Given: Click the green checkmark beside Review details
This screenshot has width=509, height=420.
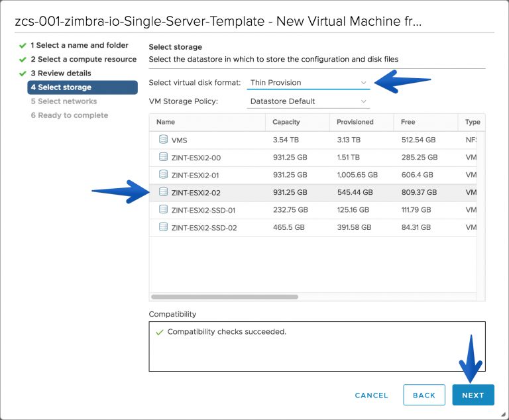Looking at the screenshot, I should coord(23,74).
